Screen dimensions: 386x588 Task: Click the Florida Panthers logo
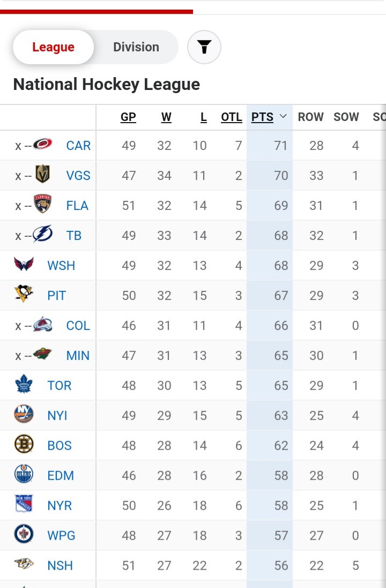pyautogui.click(x=42, y=203)
